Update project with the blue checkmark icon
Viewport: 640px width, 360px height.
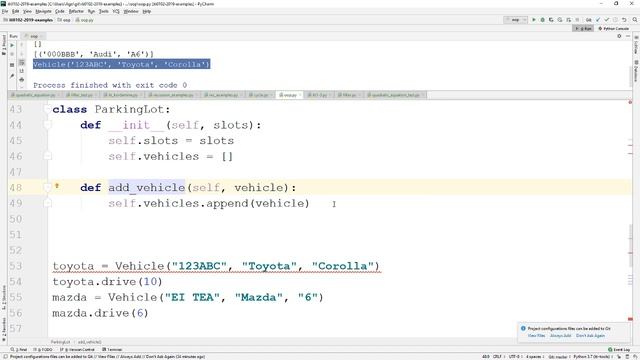point(598,20)
